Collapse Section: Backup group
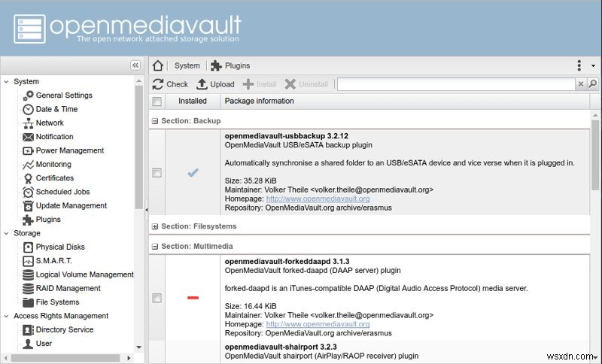 (x=155, y=121)
